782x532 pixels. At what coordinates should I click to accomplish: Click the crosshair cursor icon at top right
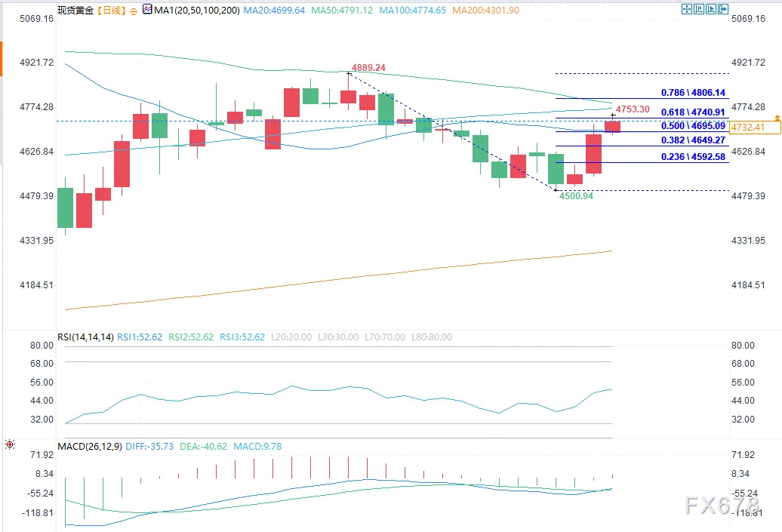(687, 9)
